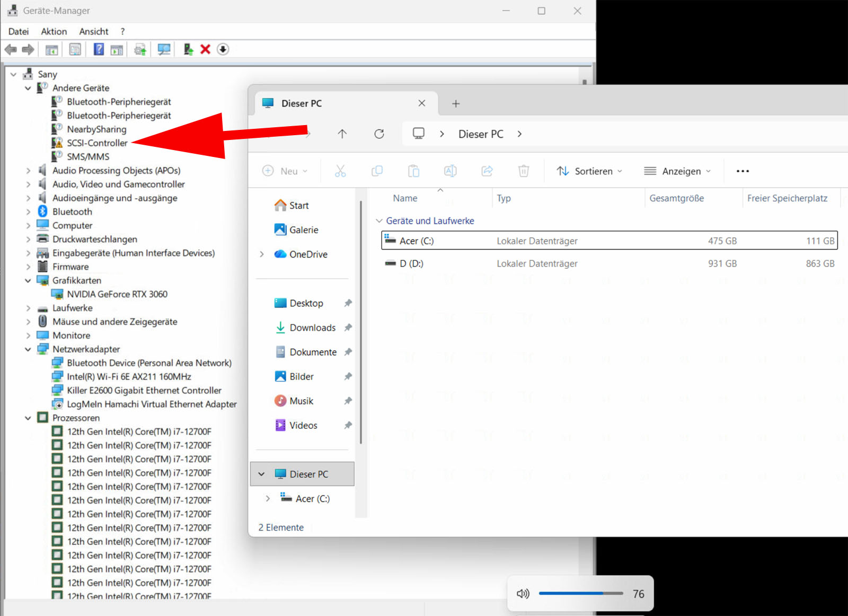The image size is (848, 616).
Task: Click the Rename icon in Explorer toolbar
Action: pos(450,171)
